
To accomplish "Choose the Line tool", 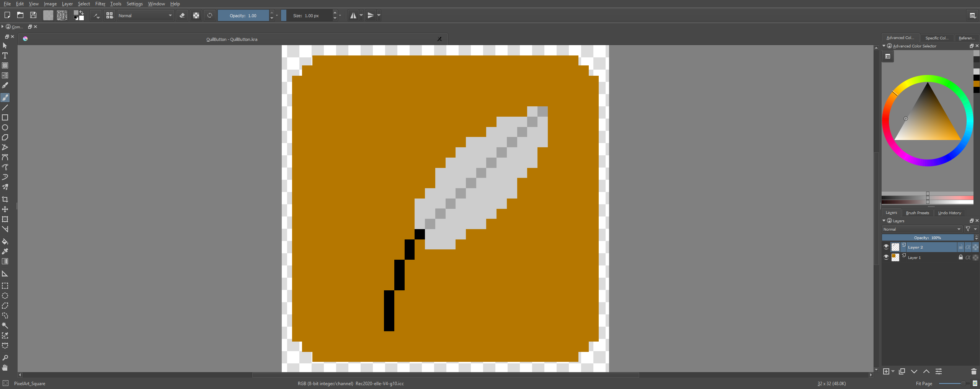I will tap(5, 107).
